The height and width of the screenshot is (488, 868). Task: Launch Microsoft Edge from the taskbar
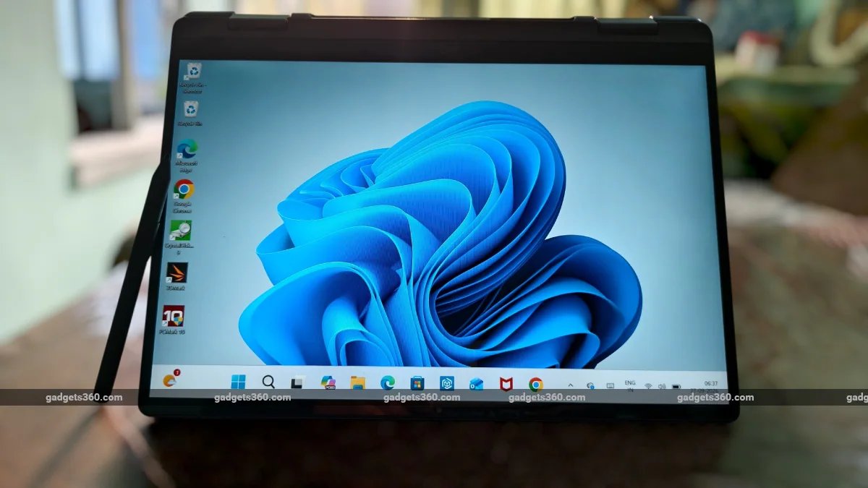[388, 382]
